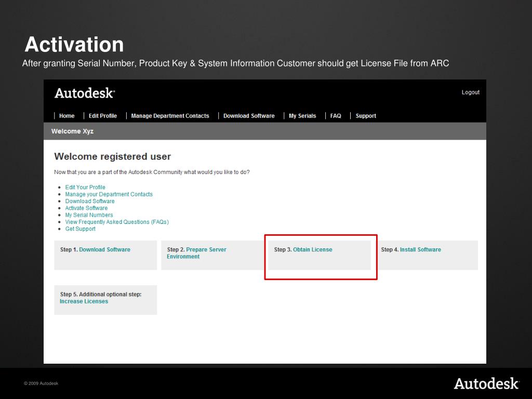Click the Get Support link

pos(80,229)
